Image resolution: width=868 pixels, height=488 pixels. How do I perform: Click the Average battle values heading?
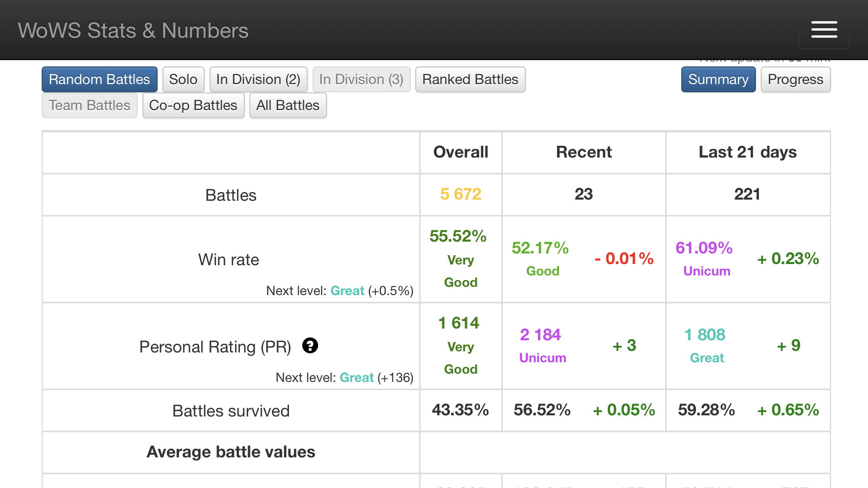coord(231,452)
